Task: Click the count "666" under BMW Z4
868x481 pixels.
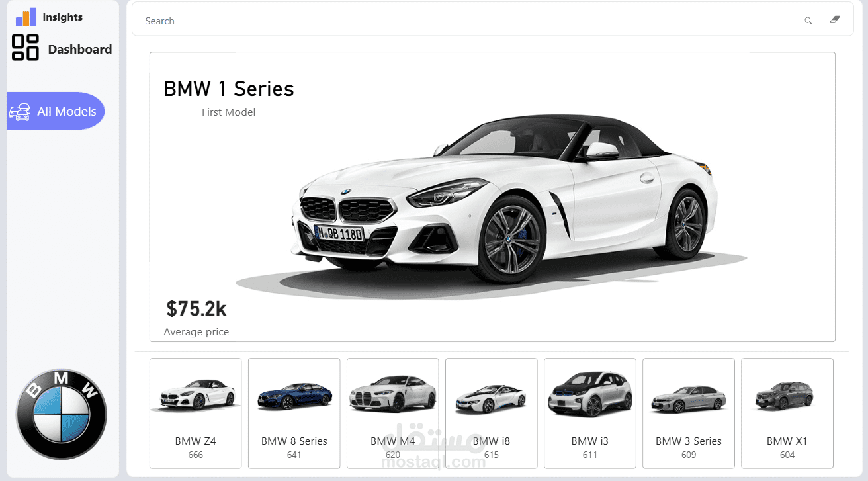Action: (196, 455)
